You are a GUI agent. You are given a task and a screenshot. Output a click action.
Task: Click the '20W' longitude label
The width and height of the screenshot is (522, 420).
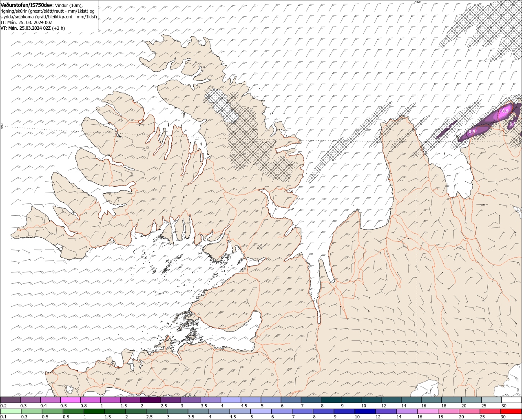point(417,2)
